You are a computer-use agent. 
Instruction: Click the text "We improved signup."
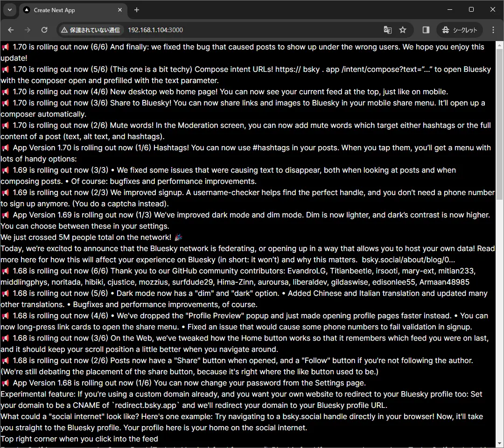147,193
